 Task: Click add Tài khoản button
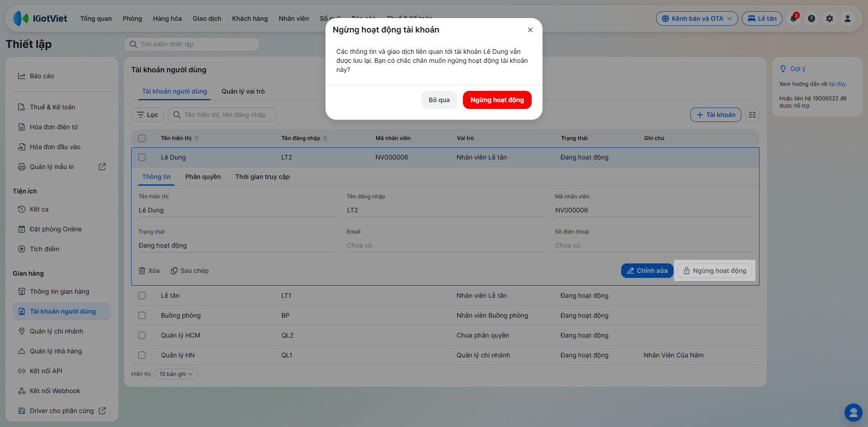click(716, 115)
